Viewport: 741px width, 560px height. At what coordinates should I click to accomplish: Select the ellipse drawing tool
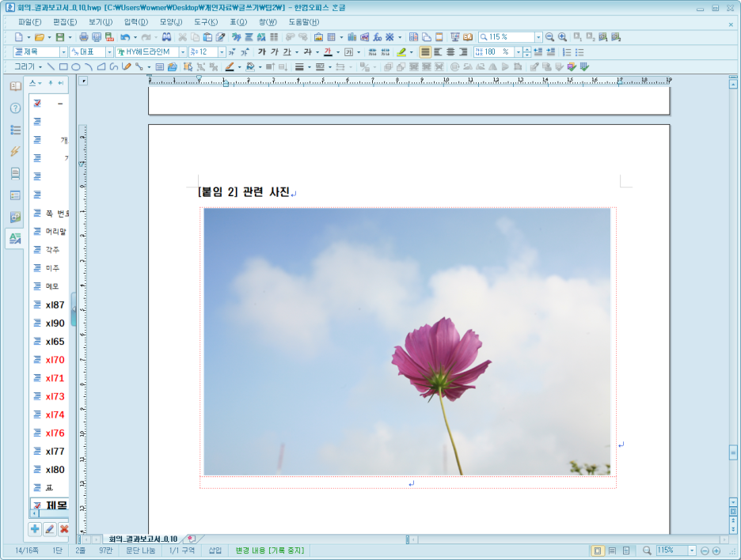(76, 67)
